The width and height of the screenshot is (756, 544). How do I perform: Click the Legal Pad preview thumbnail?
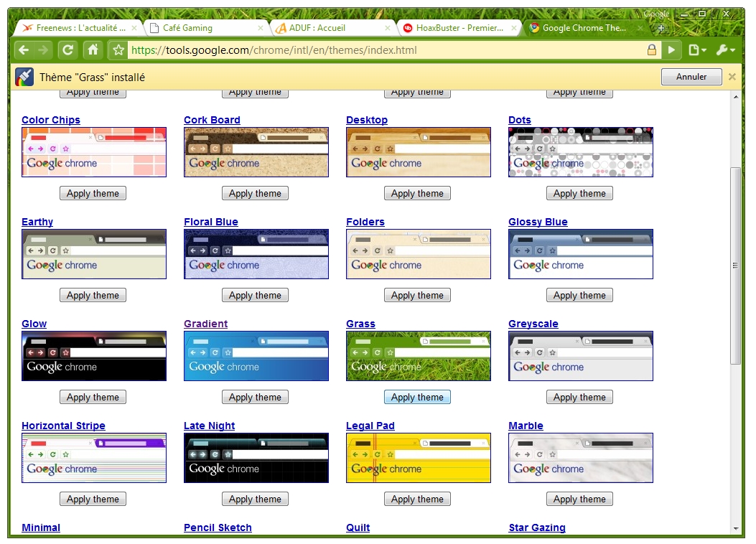419,458
